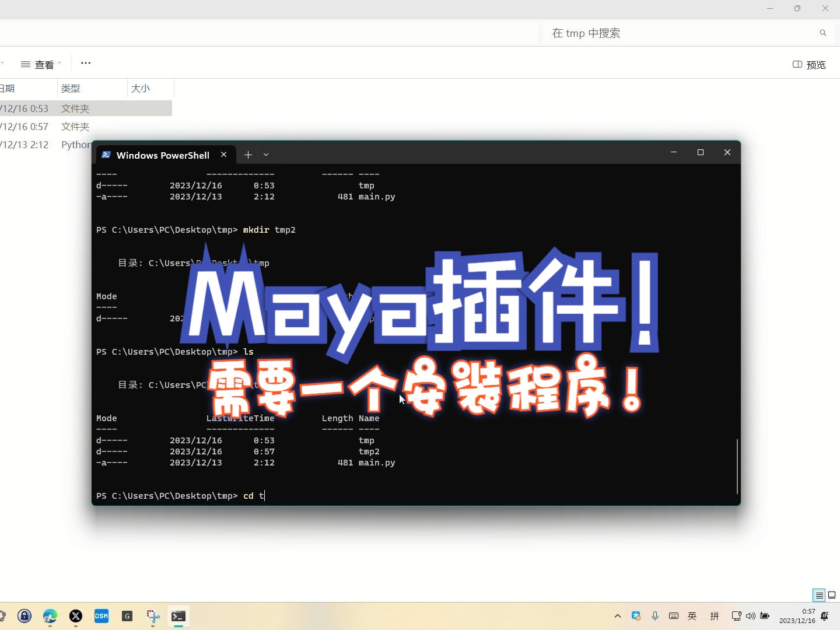
Task: Click the microphone icon in system tray
Action: point(654,616)
